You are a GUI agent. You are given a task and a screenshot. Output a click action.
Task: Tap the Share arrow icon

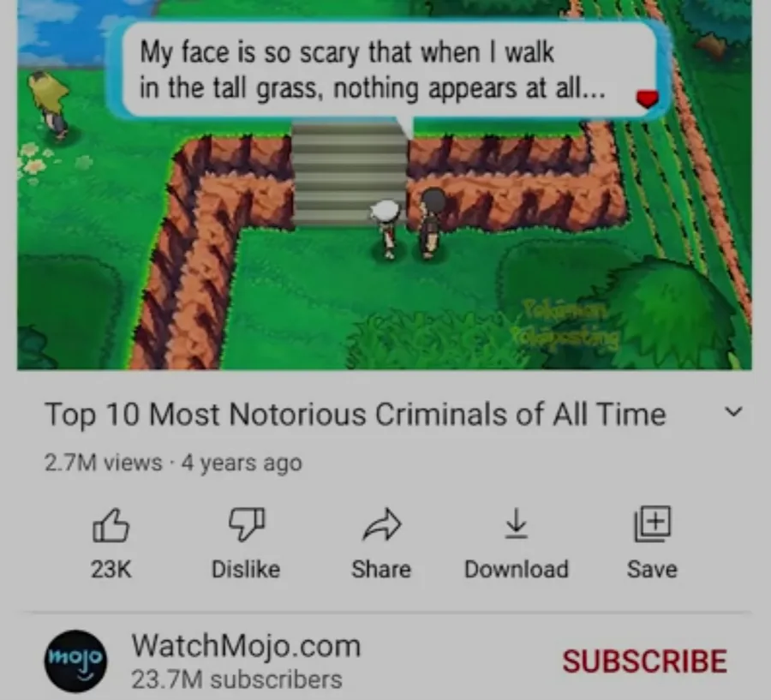(381, 524)
